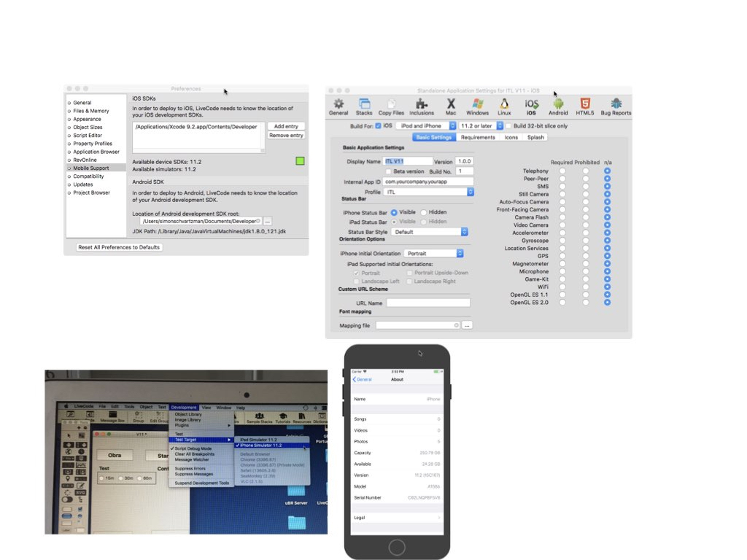Set Telephony to Required
The width and height of the screenshot is (747, 560).
pos(562,171)
